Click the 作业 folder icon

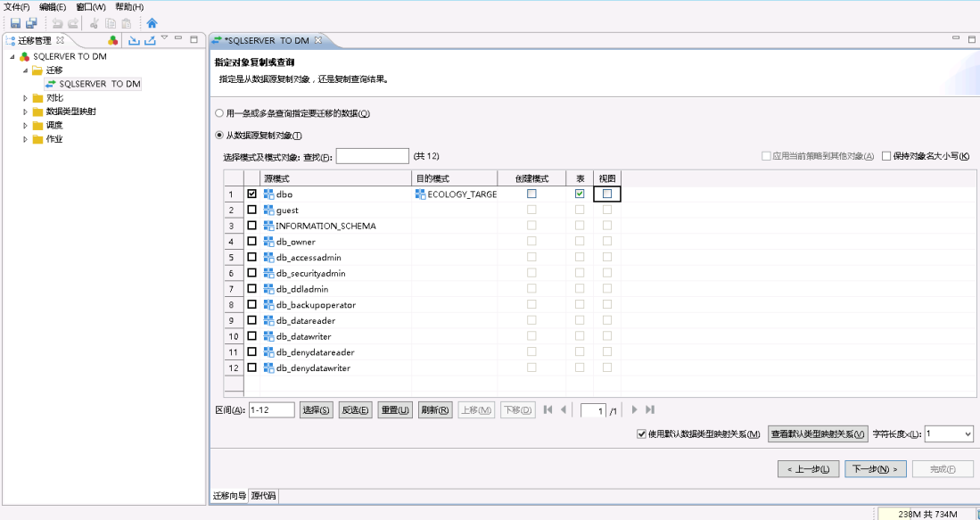38,139
